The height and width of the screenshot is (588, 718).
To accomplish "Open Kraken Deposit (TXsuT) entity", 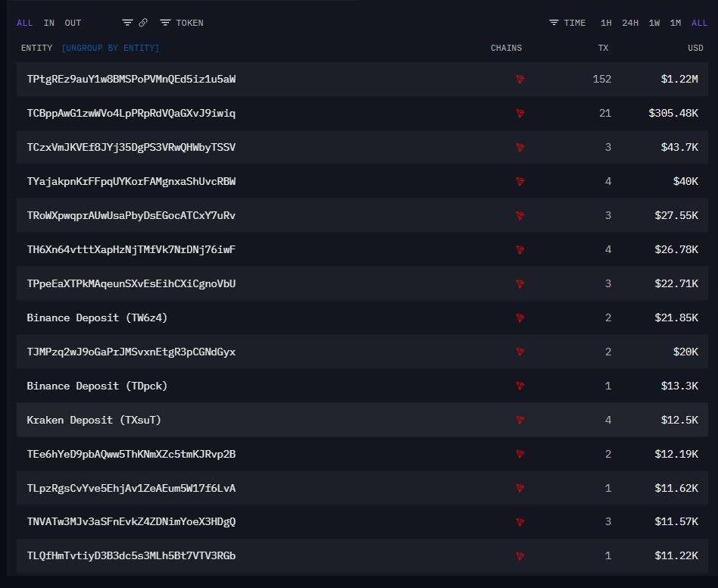I will coord(94,420).
